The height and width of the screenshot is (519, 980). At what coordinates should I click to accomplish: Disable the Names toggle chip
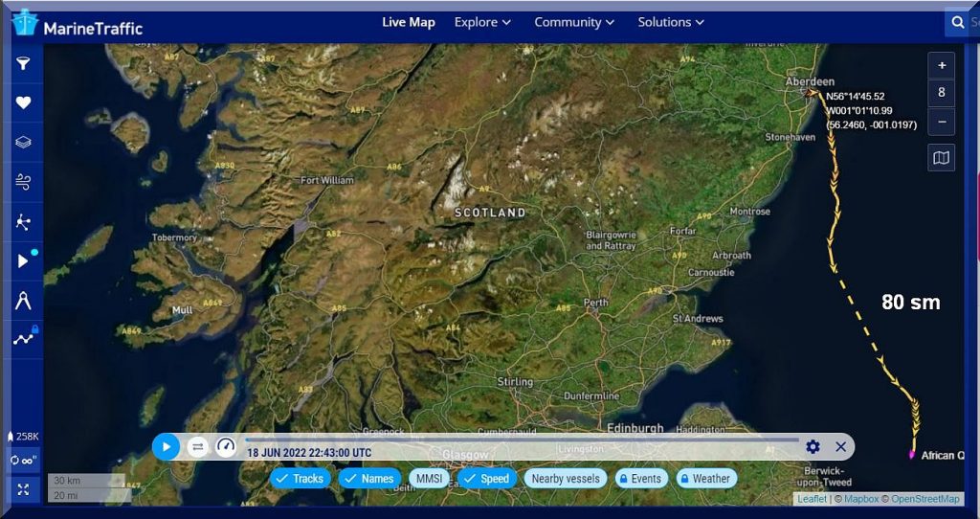point(368,479)
